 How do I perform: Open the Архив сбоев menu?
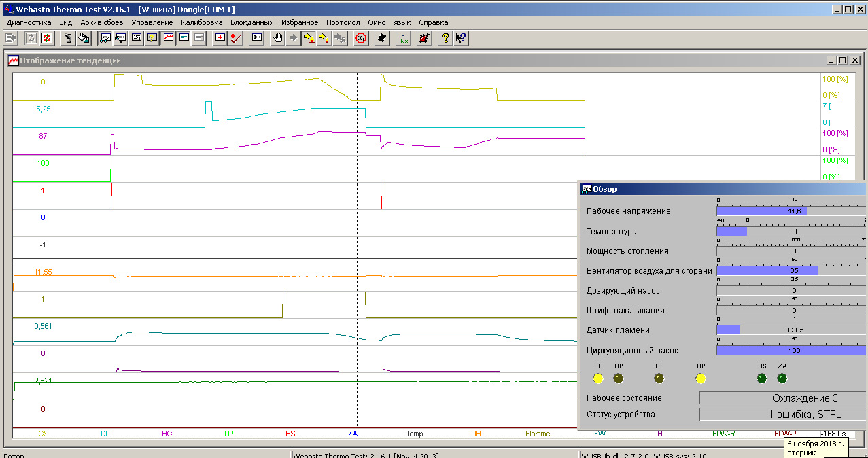[x=102, y=22]
